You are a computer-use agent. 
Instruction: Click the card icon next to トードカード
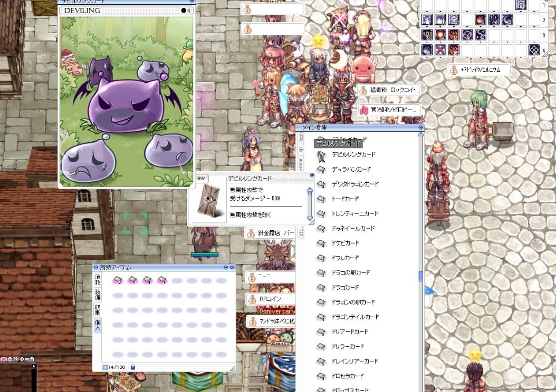pyautogui.click(x=321, y=199)
